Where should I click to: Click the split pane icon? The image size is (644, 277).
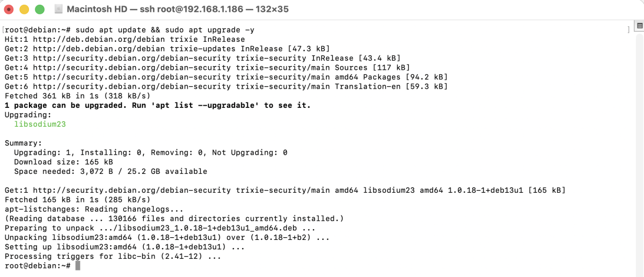click(639, 26)
